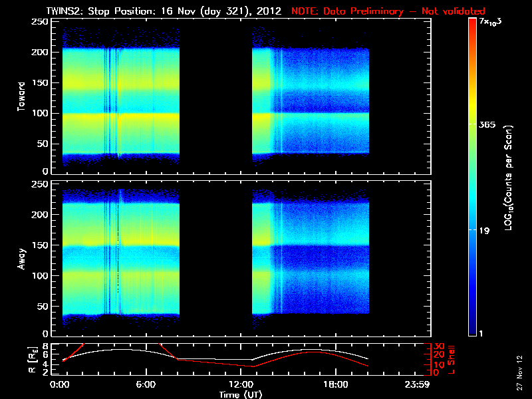Click the 18:00 time tick label

[x=334, y=384]
